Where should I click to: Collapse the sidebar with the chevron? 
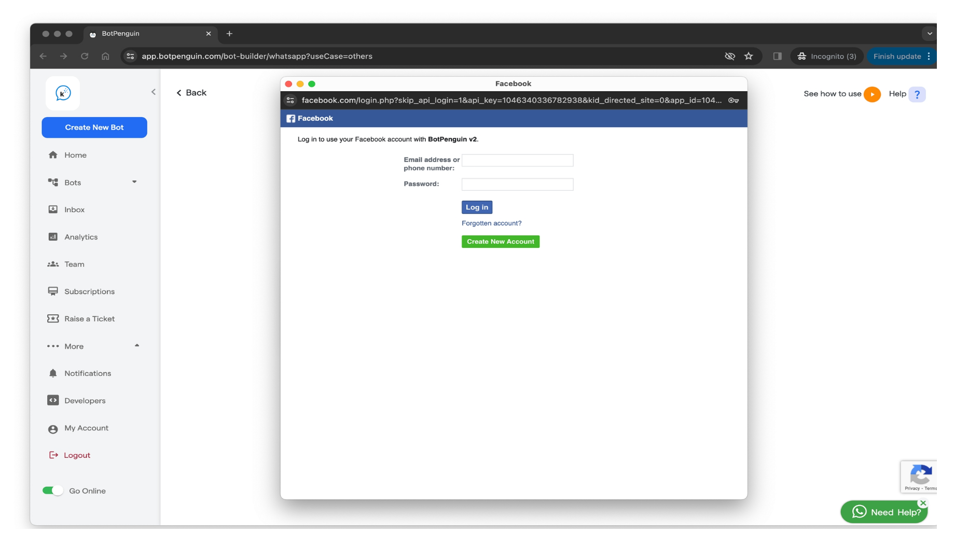coord(154,92)
